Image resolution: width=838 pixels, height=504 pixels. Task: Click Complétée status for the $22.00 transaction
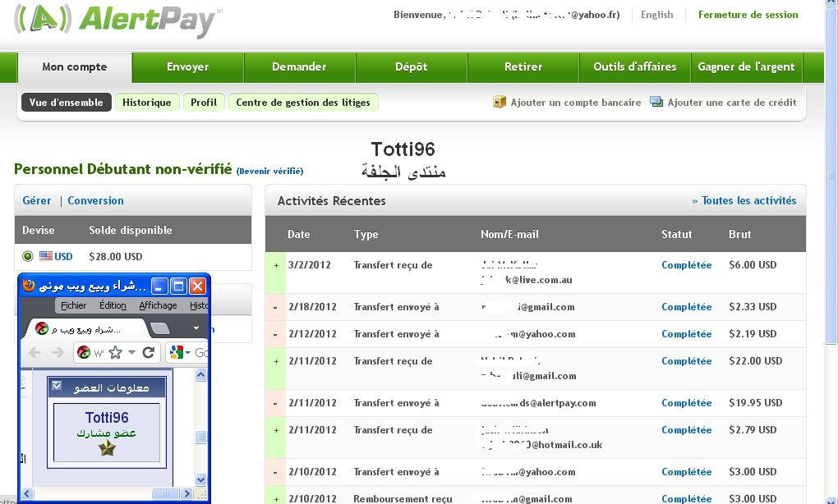tap(687, 361)
